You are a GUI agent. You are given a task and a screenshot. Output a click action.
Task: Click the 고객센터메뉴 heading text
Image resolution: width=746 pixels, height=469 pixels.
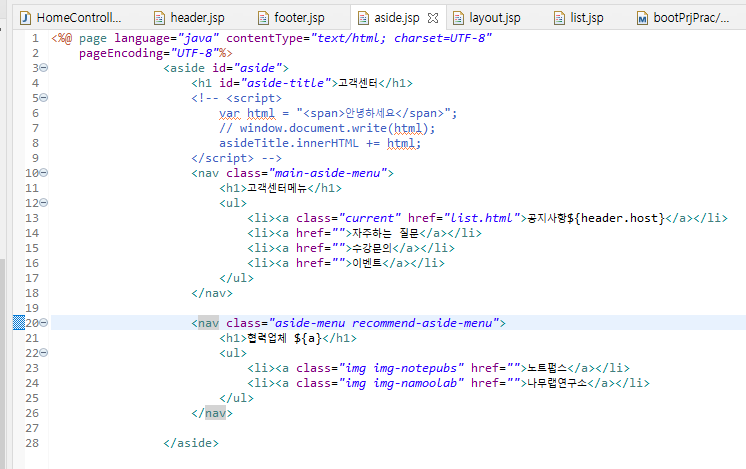277,188
